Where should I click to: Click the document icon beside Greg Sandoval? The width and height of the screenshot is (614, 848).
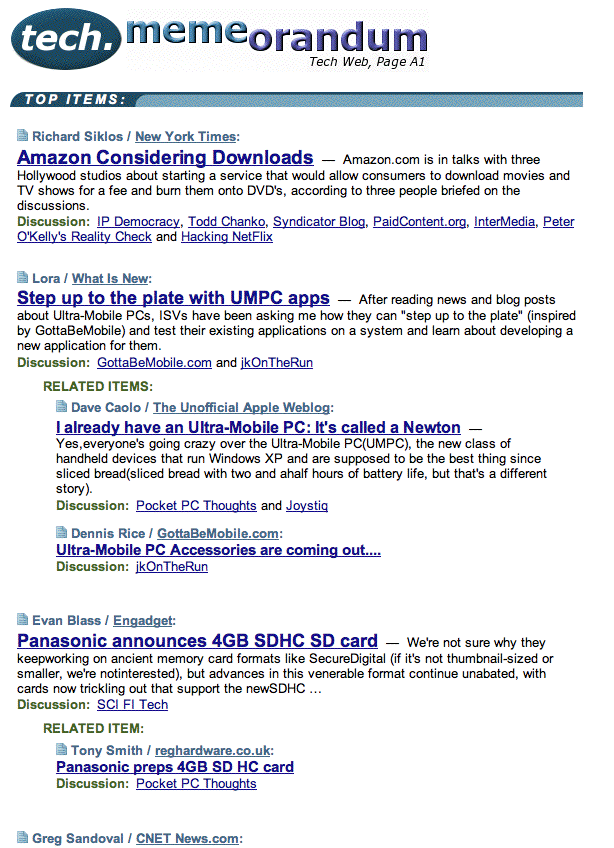[23, 838]
